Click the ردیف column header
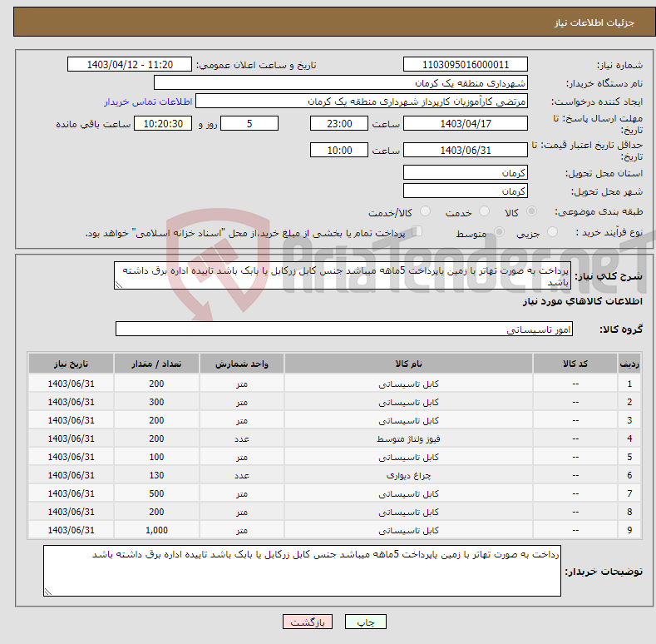 coord(629,364)
